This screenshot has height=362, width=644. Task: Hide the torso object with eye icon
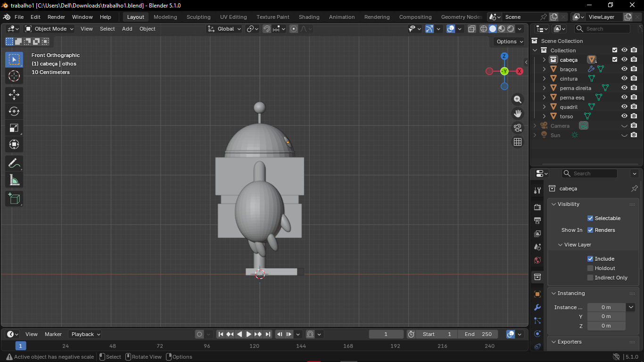click(x=624, y=116)
